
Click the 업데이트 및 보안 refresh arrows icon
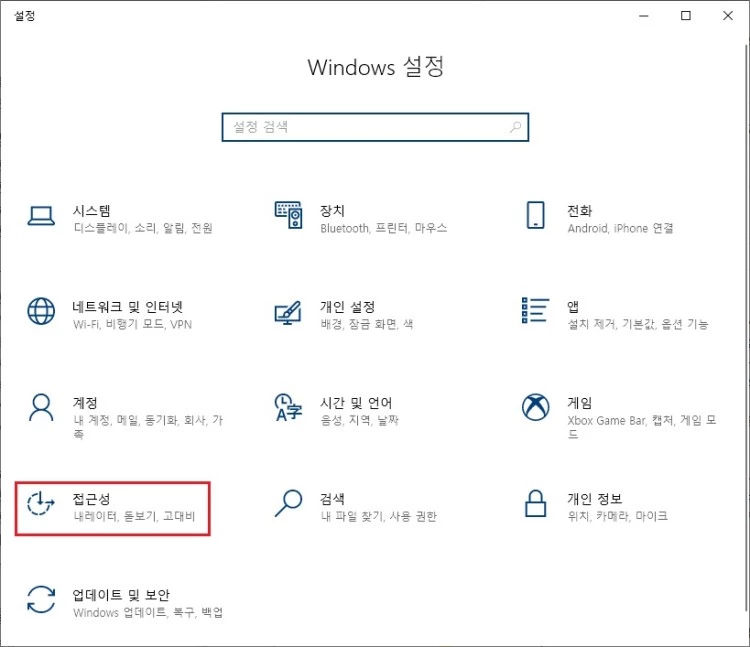click(41, 600)
